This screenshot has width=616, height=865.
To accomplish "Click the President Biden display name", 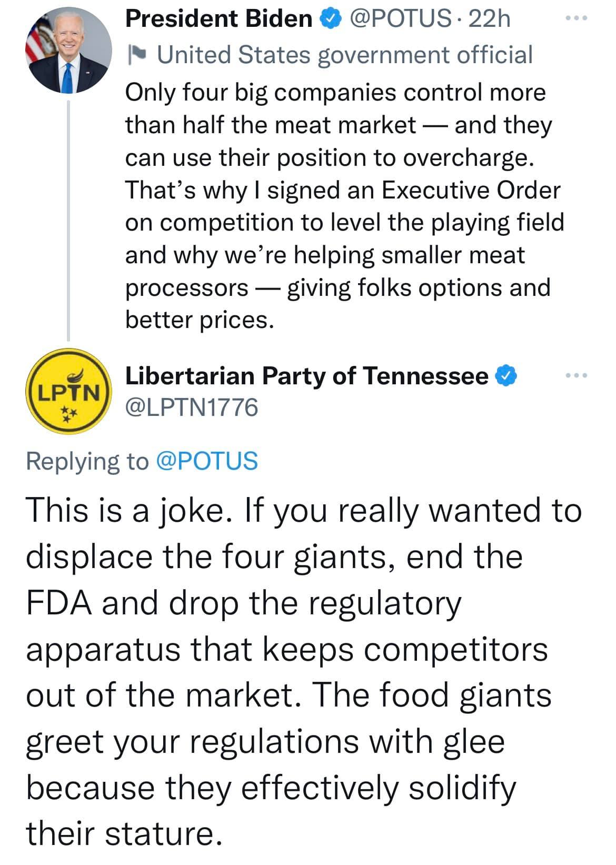I will [x=218, y=19].
